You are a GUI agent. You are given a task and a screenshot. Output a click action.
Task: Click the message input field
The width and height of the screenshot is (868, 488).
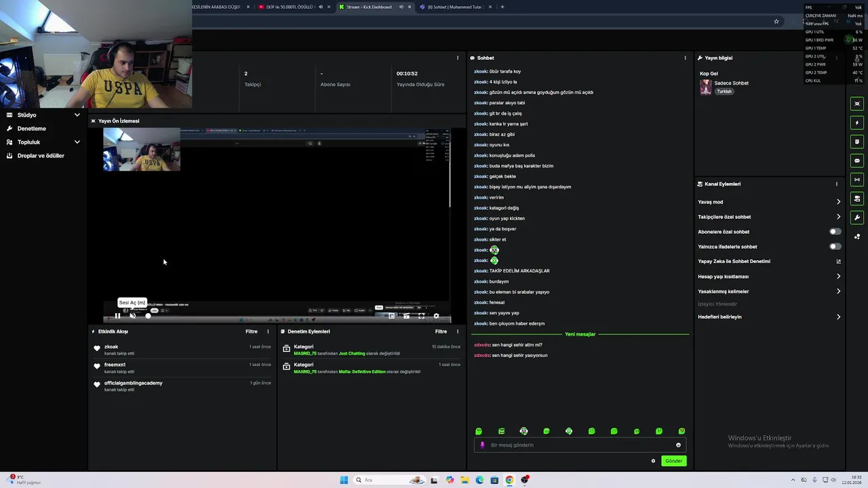pos(580,445)
